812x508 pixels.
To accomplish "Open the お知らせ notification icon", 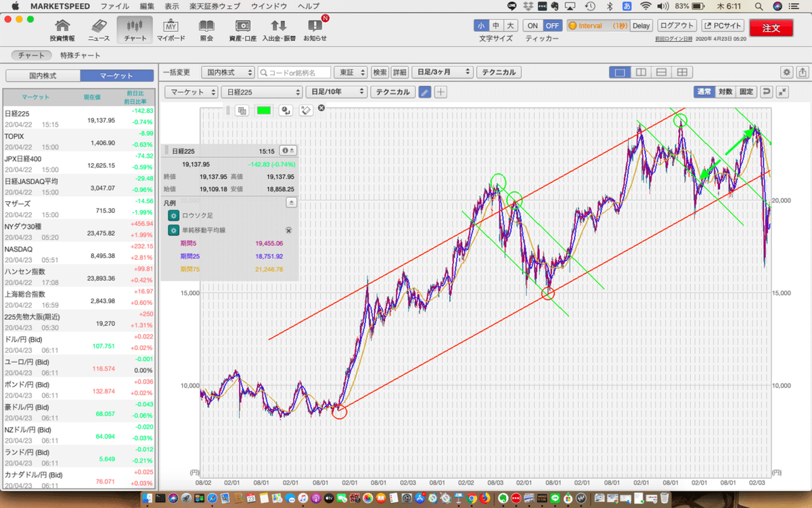I will (x=315, y=30).
